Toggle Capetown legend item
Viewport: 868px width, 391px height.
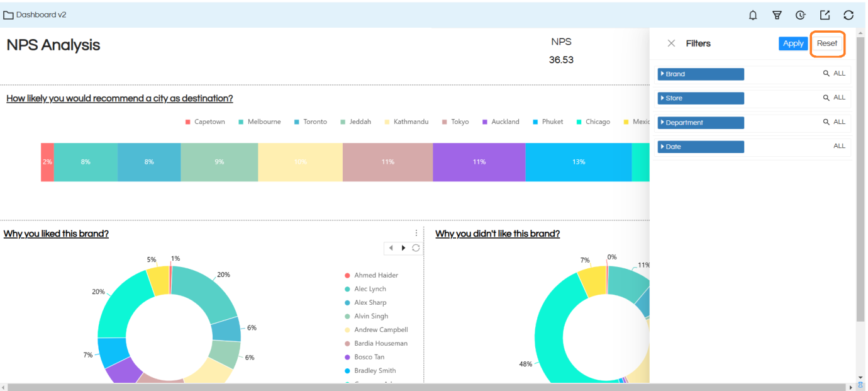[205, 122]
